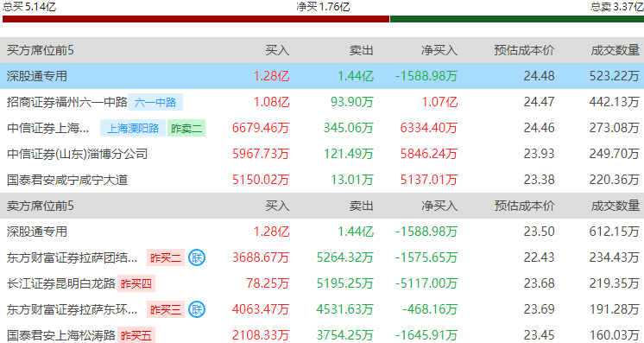The image size is (644, 343).
Task: Click the 昨卖二 green tag
Action: coord(186,129)
